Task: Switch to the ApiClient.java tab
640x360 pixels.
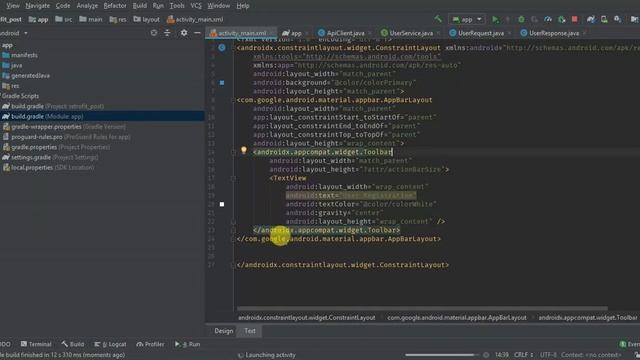Action: click(x=345, y=33)
